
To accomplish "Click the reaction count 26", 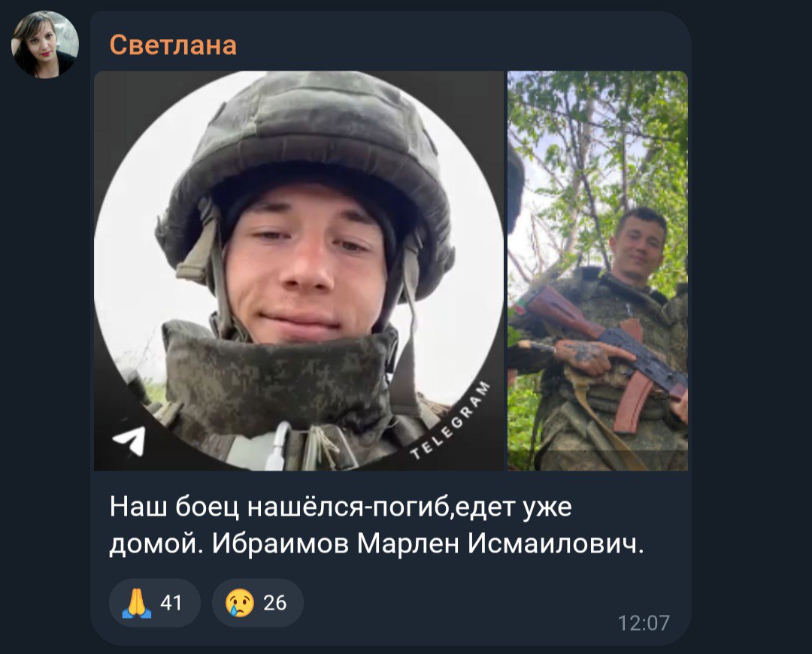I will tap(274, 603).
